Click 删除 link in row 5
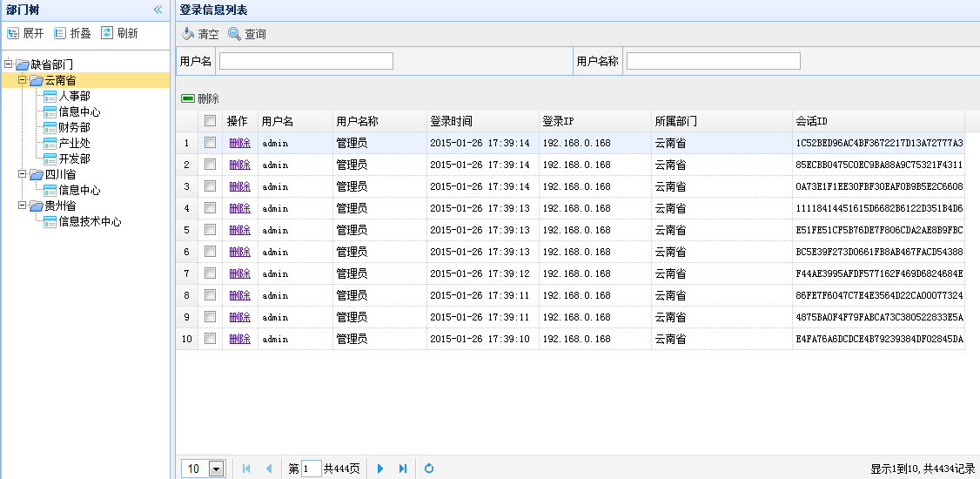The width and height of the screenshot is (980, 479). tap(240, 230)
